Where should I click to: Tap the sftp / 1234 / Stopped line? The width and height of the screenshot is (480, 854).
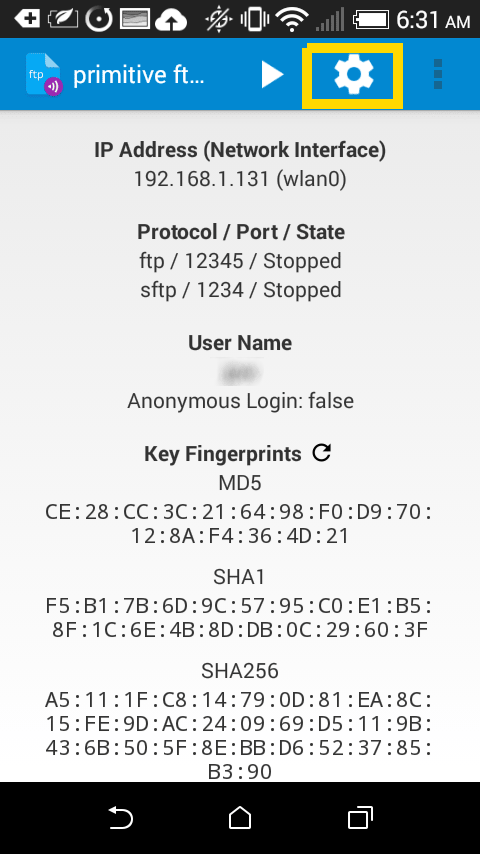tap(240, 290)
